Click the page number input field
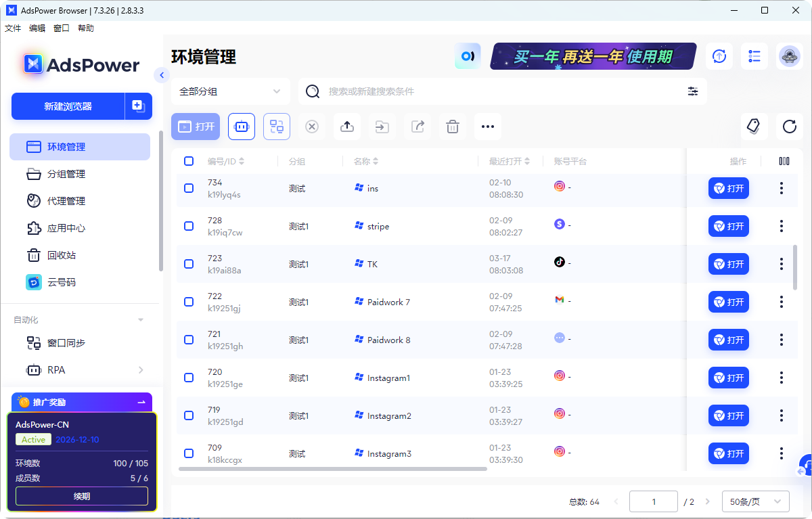This screenshot has width=812, height=519. point(653,501)
